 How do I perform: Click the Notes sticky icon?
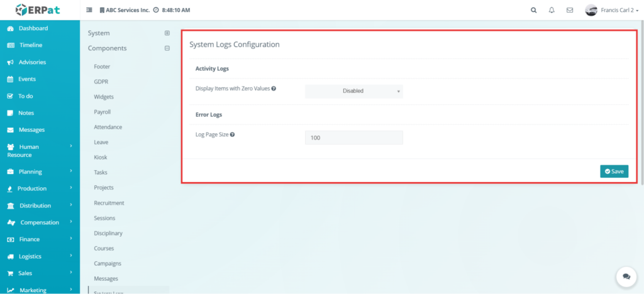[x=11, y=113]
